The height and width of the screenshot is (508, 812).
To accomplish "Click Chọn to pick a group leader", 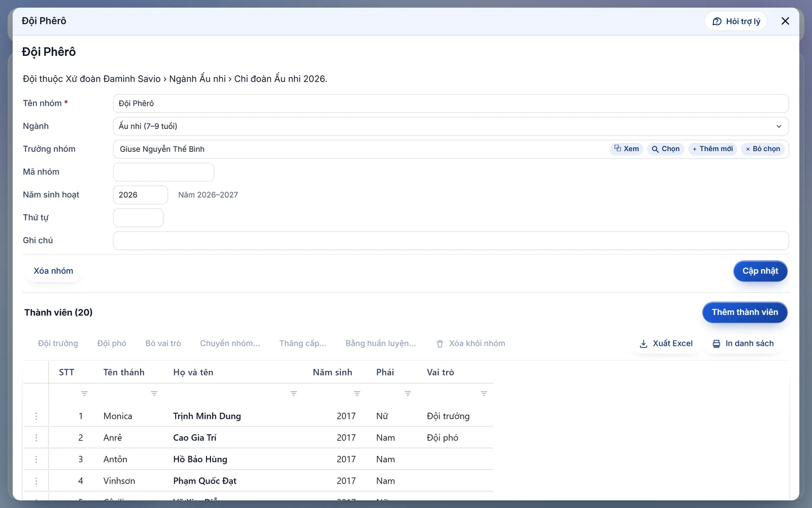I will click(x=666, y=149).
